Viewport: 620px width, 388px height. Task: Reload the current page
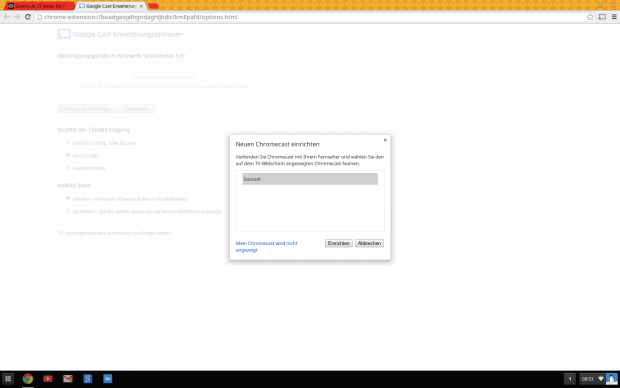[28, 17]
